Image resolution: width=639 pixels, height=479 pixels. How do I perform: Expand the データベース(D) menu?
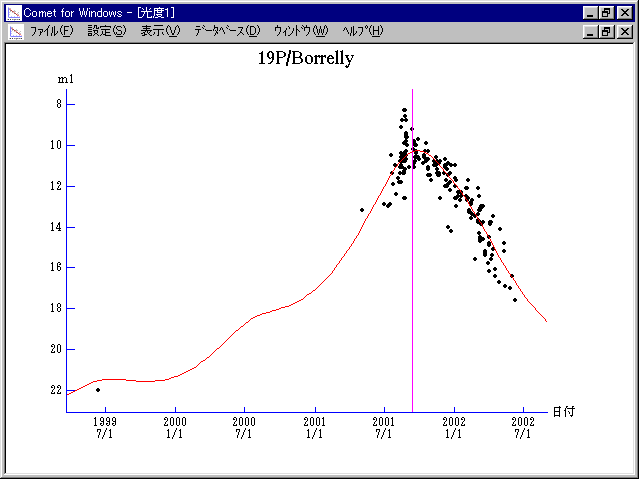pos(226,31)
